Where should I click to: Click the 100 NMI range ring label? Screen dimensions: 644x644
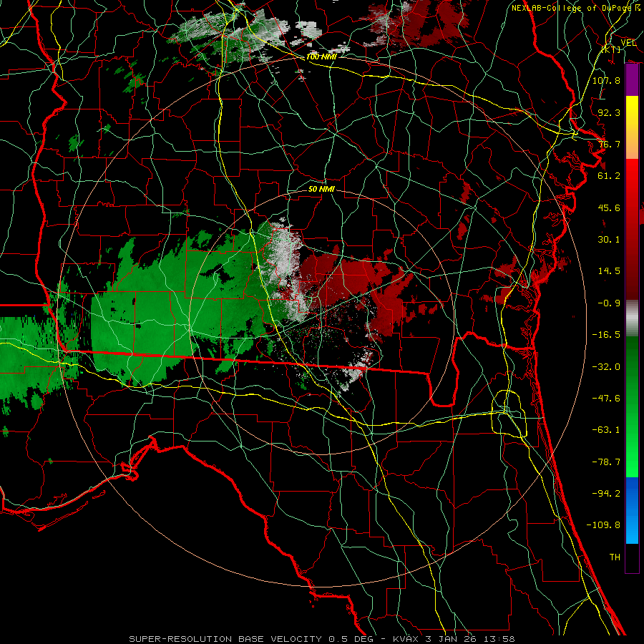(321, 57)
